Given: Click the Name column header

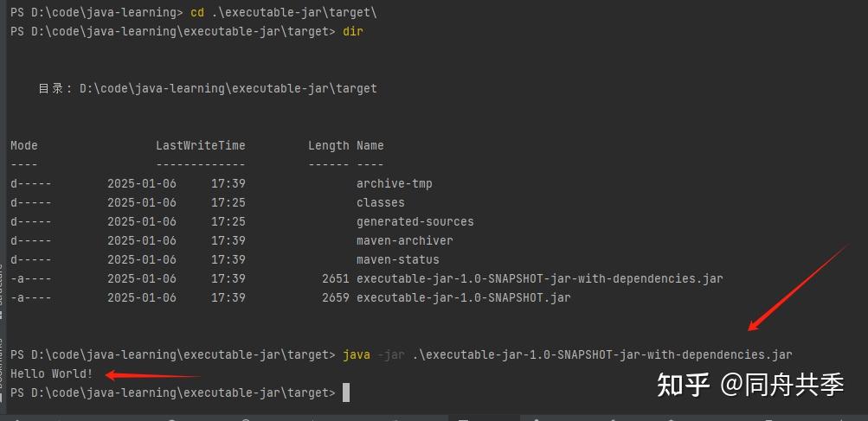Looking at the screenshot, I should [x=370, y=145].
